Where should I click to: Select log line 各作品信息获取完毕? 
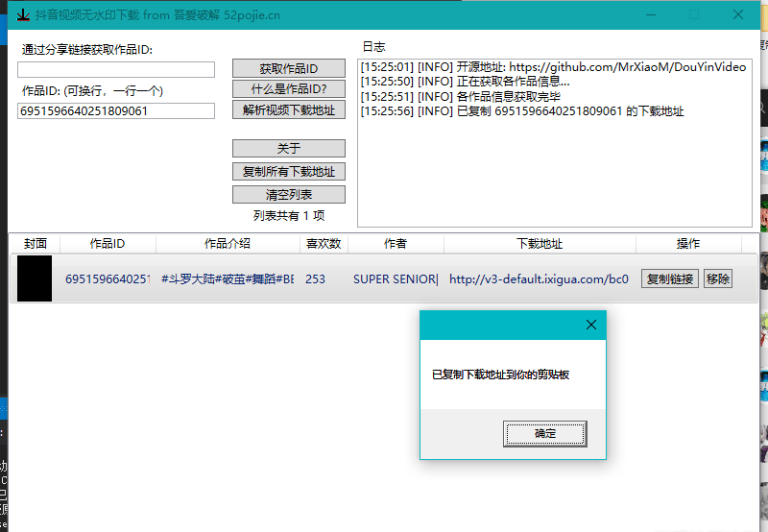pyautogui.click(x=461, y=96)
